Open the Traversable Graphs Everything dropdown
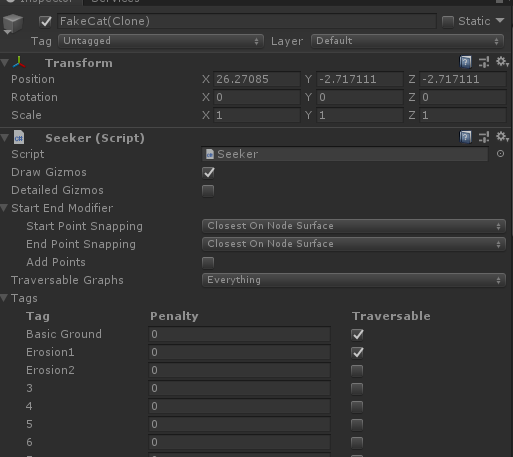Screen dimensions: 513x457 (x=354, y=280)
